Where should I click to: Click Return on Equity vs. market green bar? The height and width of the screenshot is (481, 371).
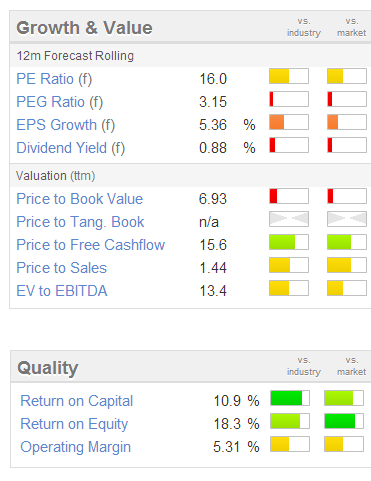coord(344,421)
